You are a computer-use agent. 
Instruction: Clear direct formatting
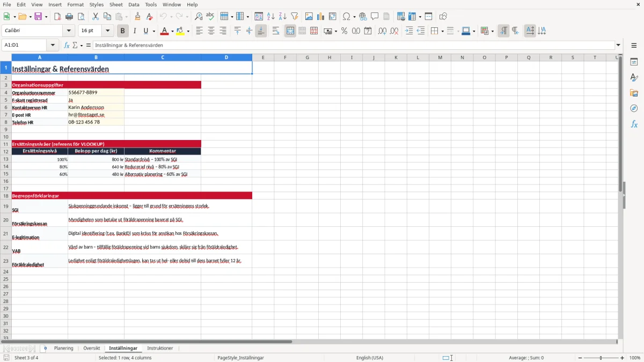click(x=150, y=17)
